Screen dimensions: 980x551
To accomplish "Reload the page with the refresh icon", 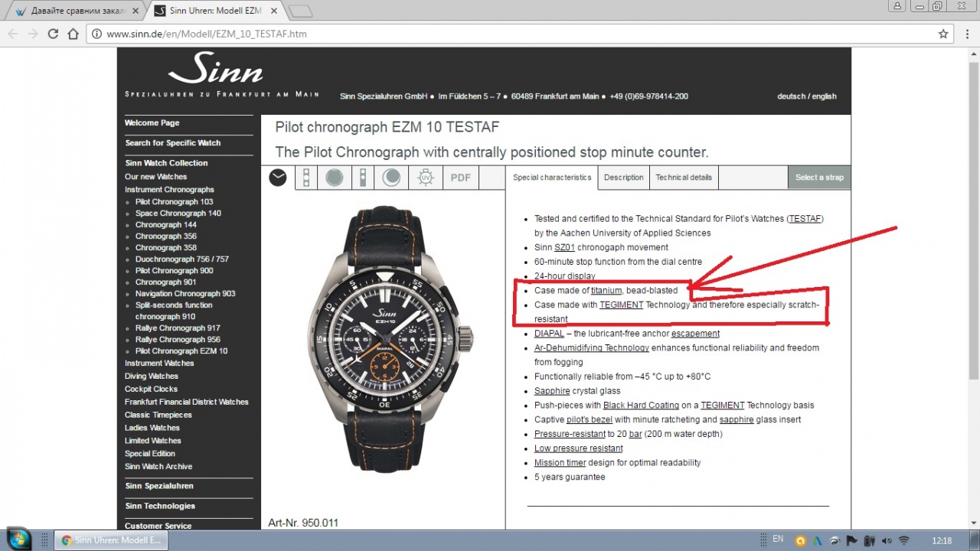I will click(53, 34).
